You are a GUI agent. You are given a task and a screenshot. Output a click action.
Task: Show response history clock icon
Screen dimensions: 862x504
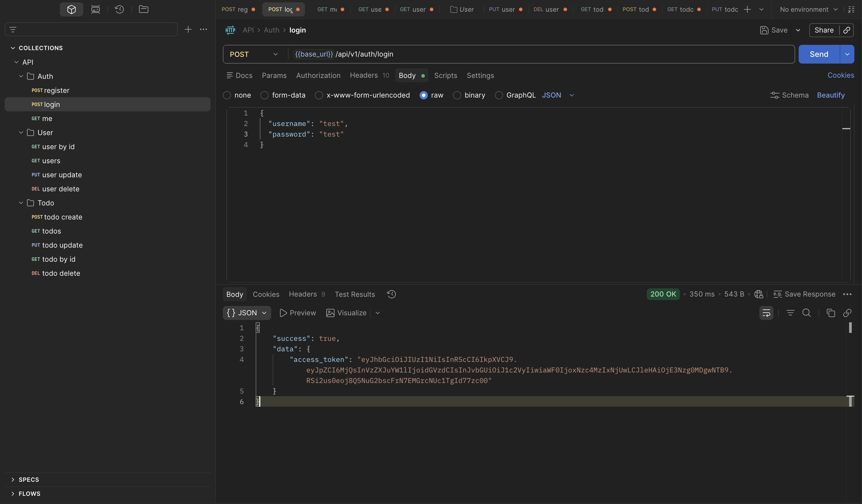click(x=391, y=294)
